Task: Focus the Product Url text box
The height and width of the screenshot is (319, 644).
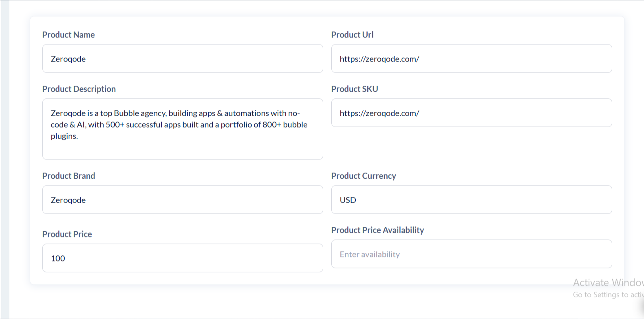Action: coord(472,59)
